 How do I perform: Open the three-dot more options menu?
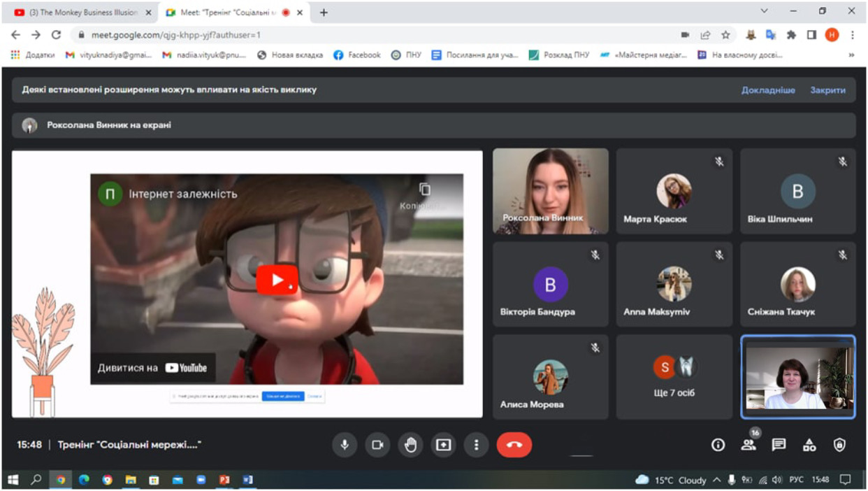coord(477,445)
